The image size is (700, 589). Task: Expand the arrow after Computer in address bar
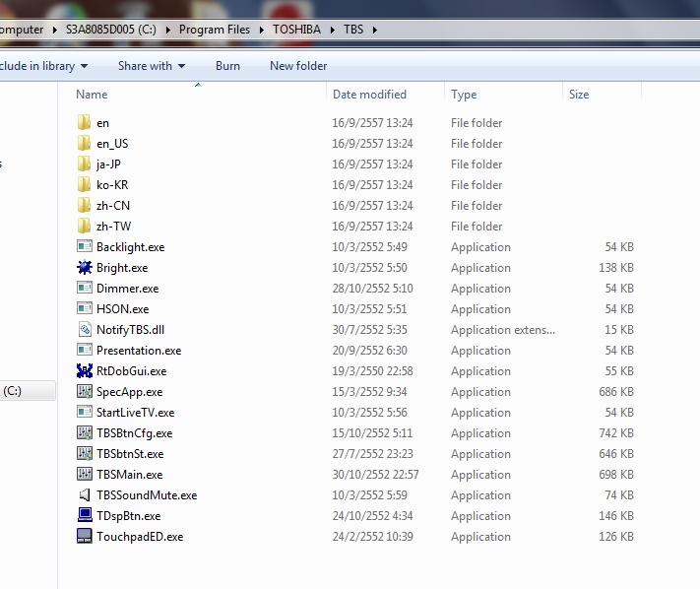tap(54, 30)
